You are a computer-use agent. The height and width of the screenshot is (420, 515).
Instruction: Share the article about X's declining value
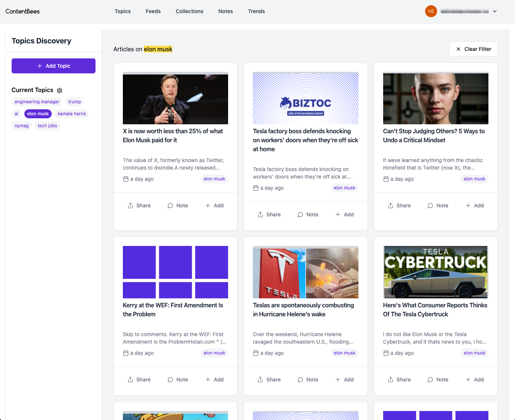tap(139, 206)
